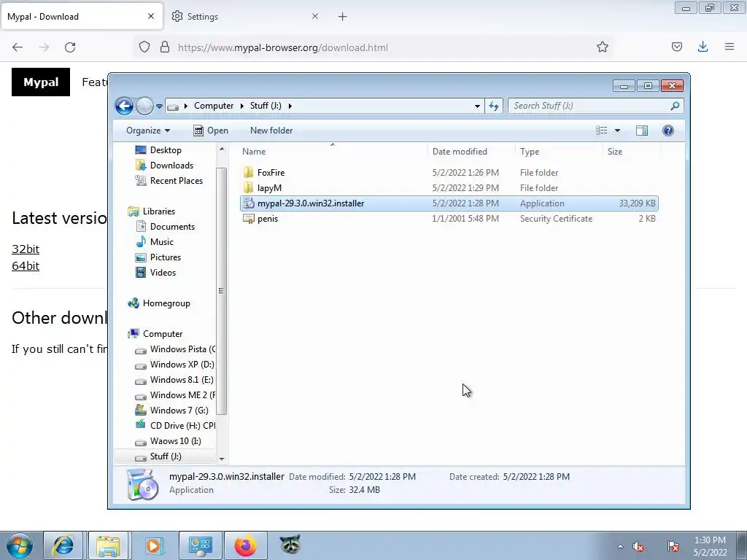The height and width of the screenshot is (560, 747).
Task: Click navigation pane scroll-down arrow
Action: coord(222,459)
